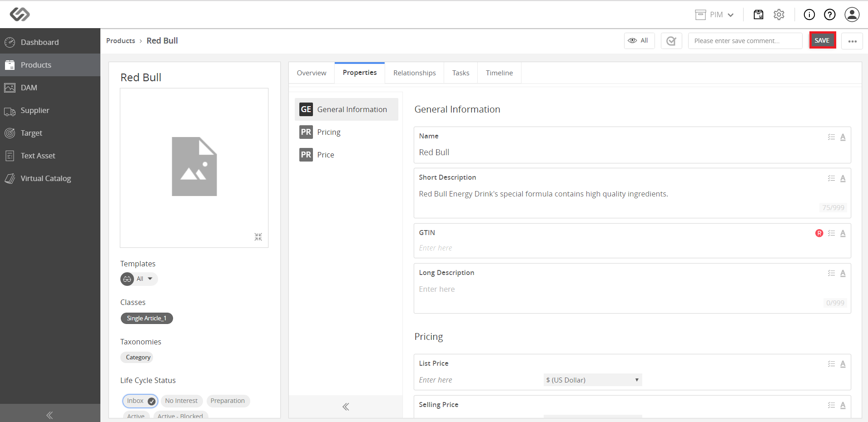868x422 pixels.
Task: Click the GTIN input field
Action: coord(632,248)
